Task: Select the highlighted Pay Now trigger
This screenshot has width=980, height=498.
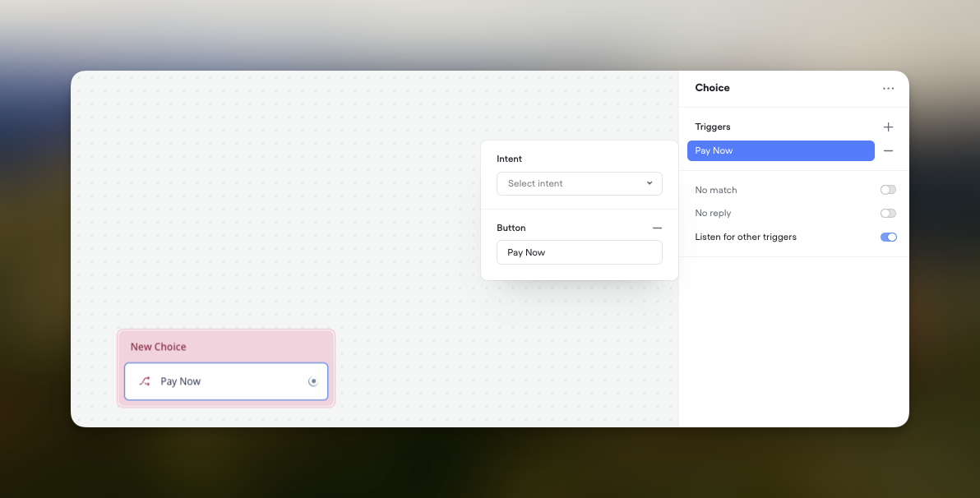Action: click(x=780, y=150)
